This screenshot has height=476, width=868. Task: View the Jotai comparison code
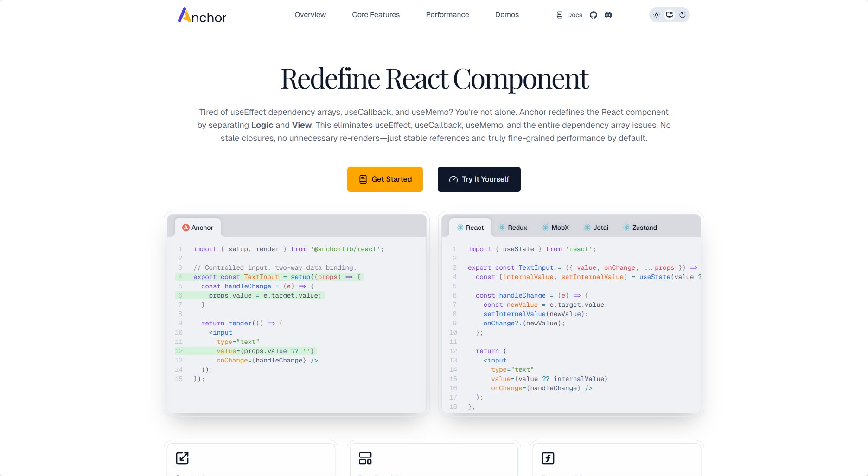(596, 227)
